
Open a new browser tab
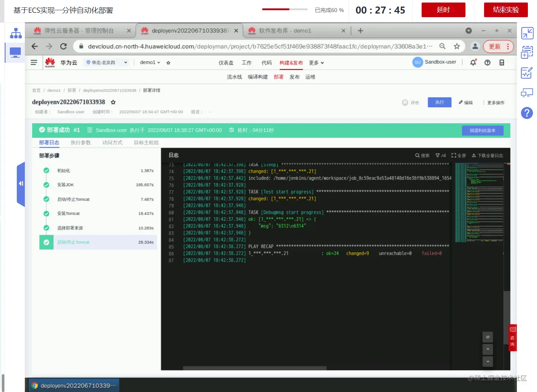click(x=360, y=31)
